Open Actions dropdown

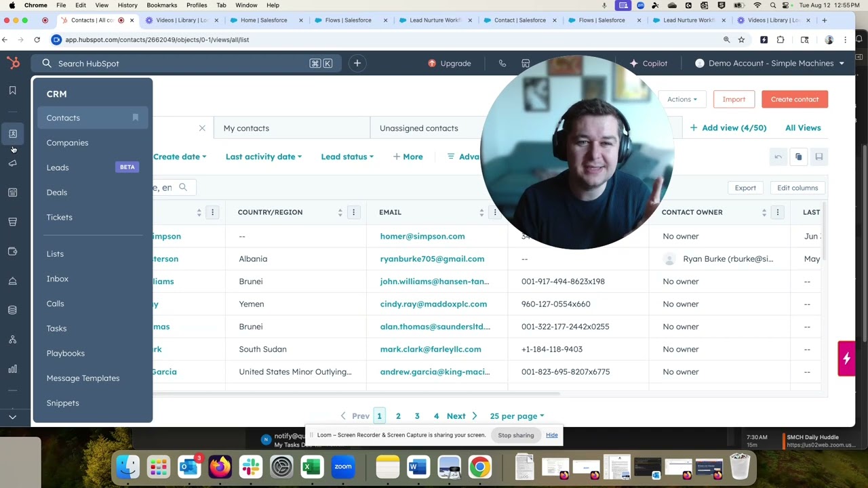tap(682, 100)
